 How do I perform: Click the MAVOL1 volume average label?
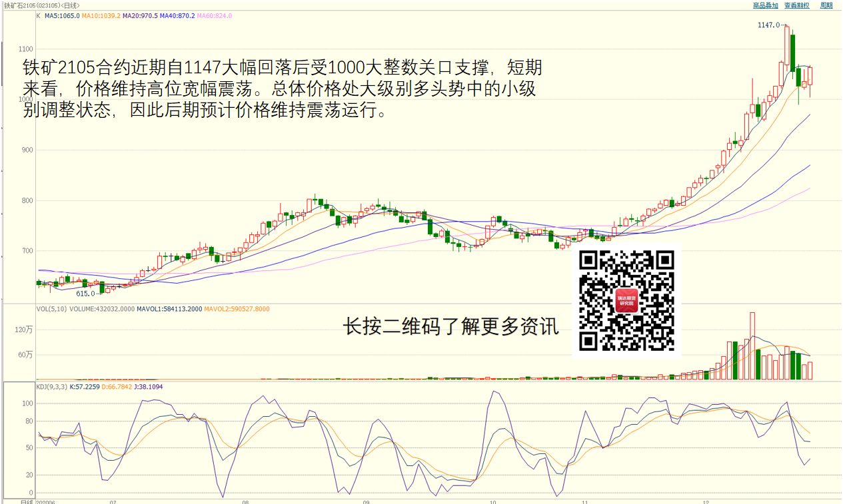(x=169, y=309)
